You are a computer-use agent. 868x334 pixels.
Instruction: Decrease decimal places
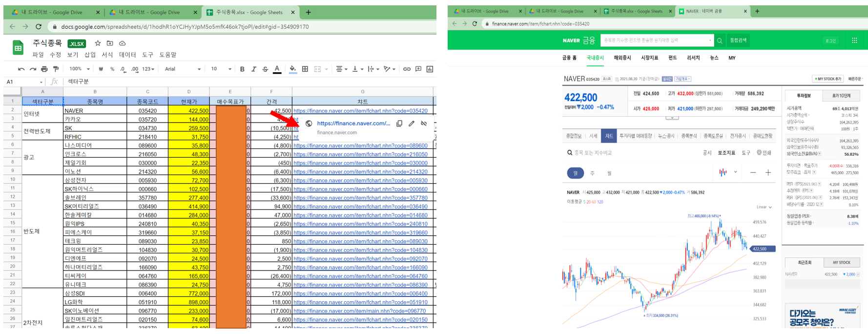[x=123, y=69]
